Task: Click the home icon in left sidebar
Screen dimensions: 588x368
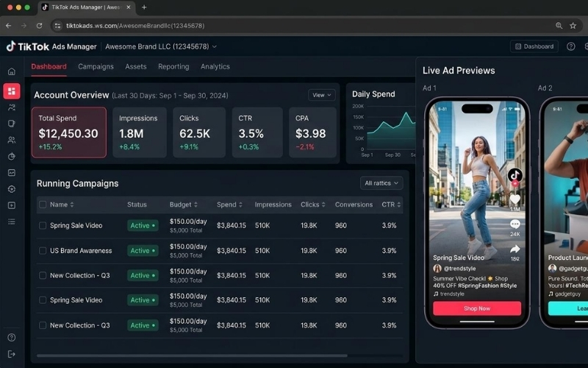Action: point(12,71)
